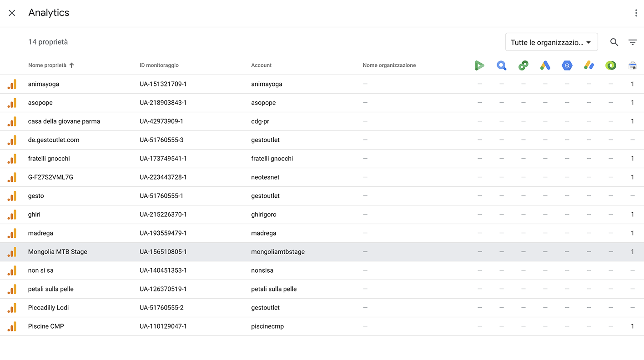Viewport: 644px width, 360px height.
Task: Select the 'gesto' property name
Action: point(36,196)
